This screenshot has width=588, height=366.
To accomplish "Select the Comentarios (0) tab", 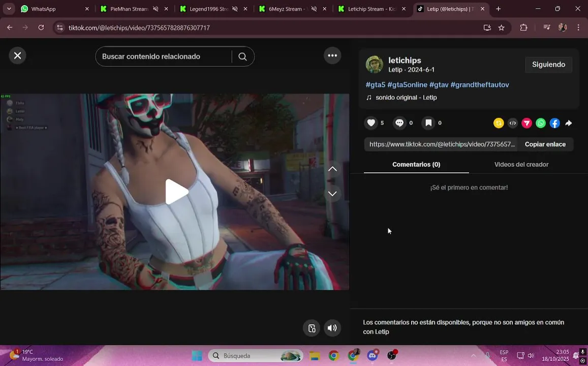I will click(416, 165).
